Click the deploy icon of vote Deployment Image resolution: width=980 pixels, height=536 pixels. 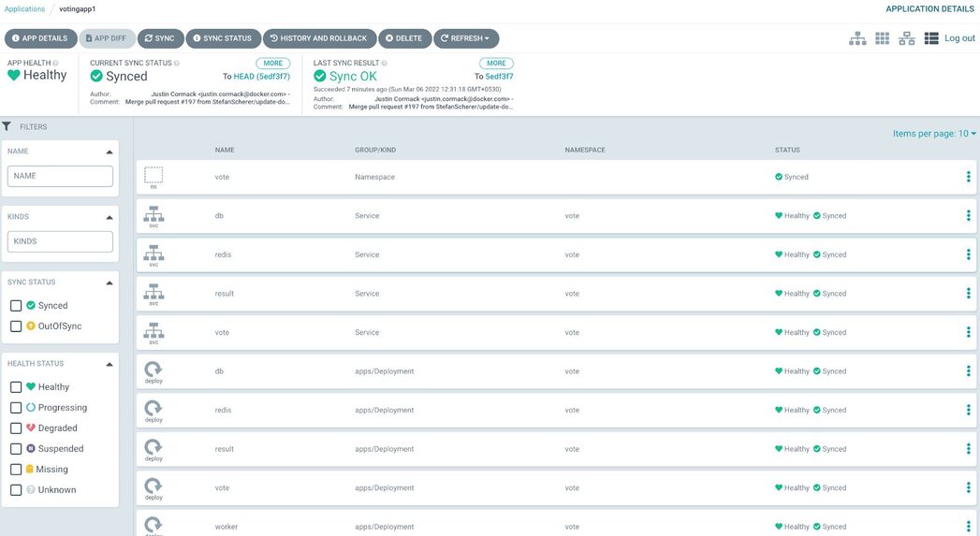(154, 486)
